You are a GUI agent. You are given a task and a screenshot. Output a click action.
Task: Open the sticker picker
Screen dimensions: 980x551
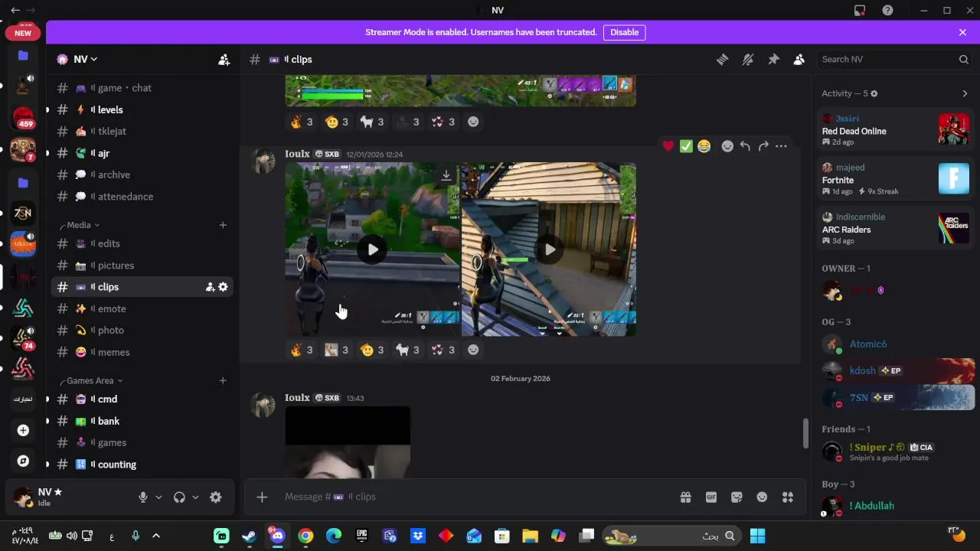[x=737, y=497]
